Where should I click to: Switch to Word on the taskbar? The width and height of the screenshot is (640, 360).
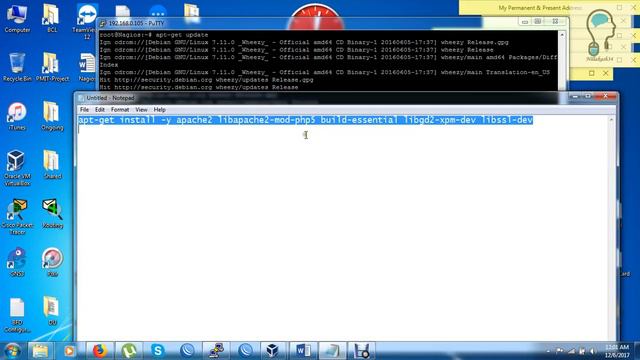tap(303, 351)
